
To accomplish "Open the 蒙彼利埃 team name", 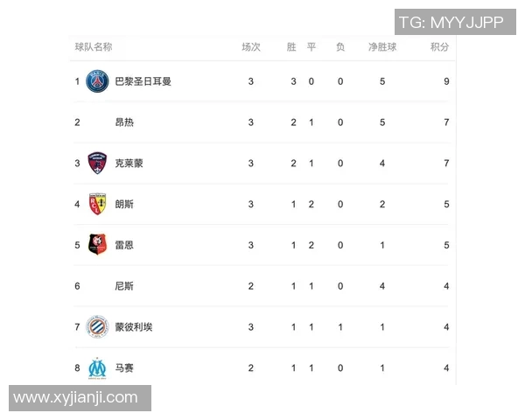I will tap(133, 327).
